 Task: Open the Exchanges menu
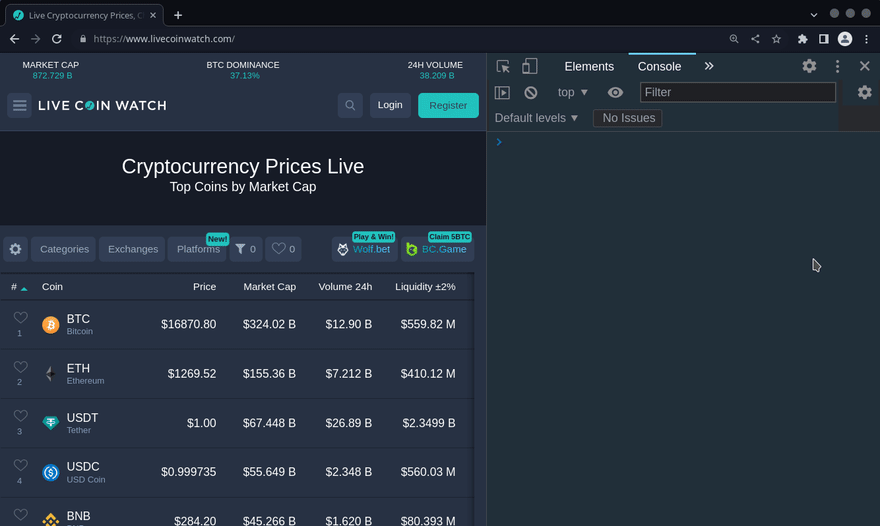point(133,249)
